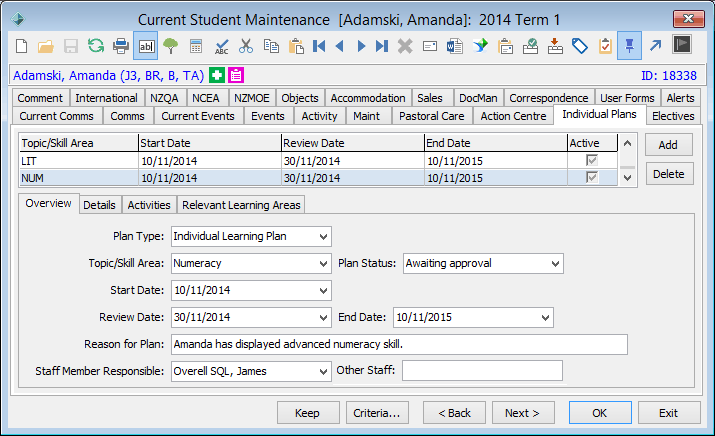
Task: Click the dark flag icon
Action: click(x=682, y=45)
